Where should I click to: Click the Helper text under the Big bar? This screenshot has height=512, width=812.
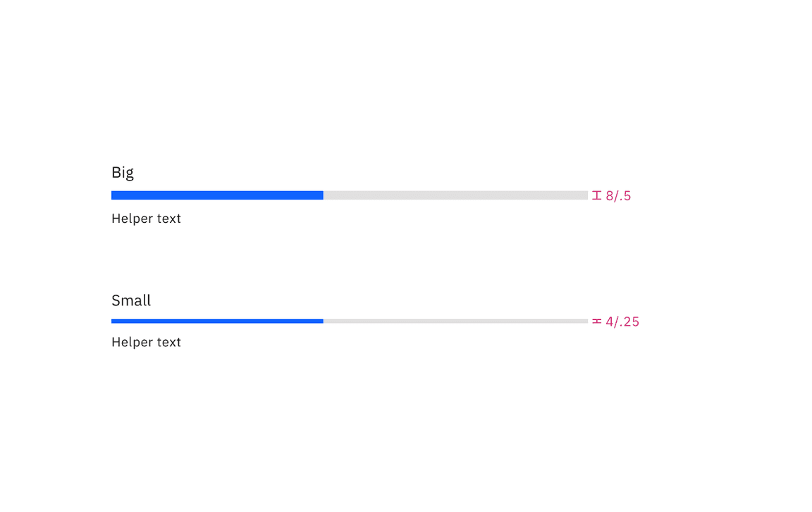(146, 219)
